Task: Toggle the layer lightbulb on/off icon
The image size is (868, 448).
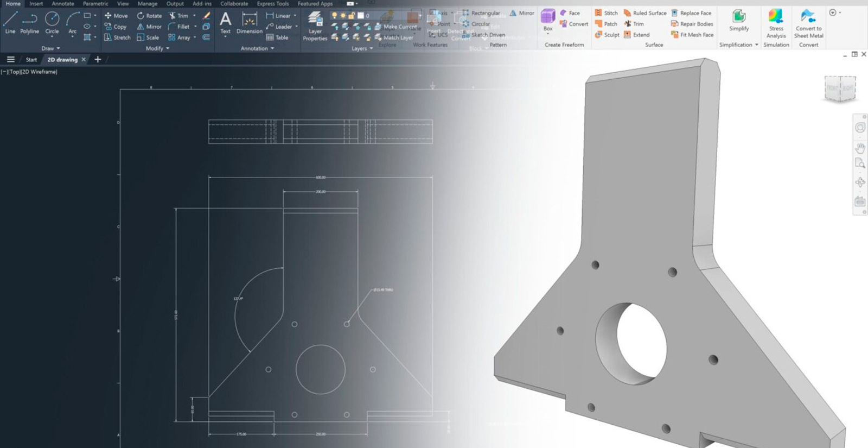Action: [334, 16]
